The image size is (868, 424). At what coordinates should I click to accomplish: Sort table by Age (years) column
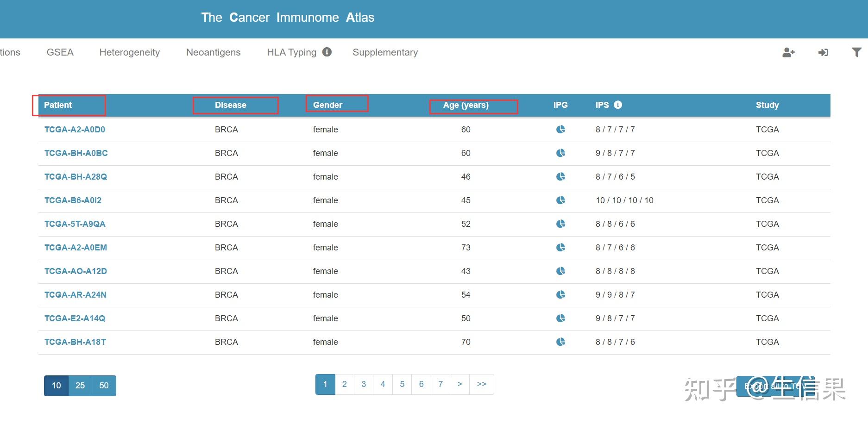pyautogui.click(x=465, y=105)
